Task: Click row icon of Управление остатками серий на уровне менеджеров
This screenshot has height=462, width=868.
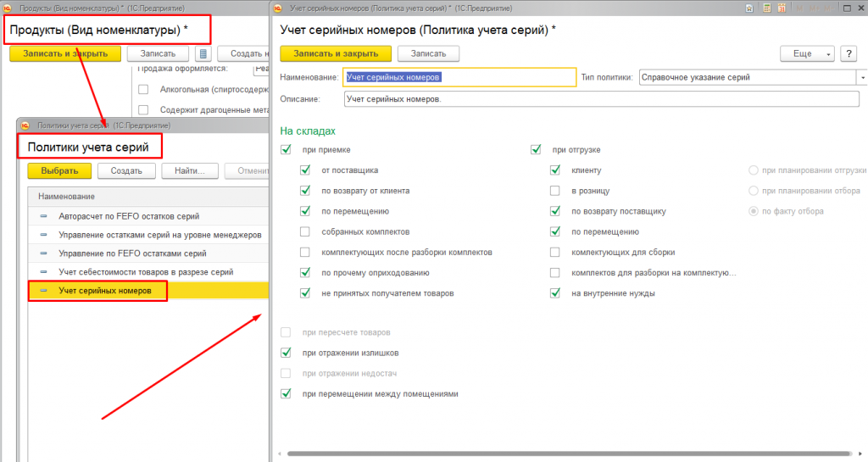Action: tap(44, 235)
